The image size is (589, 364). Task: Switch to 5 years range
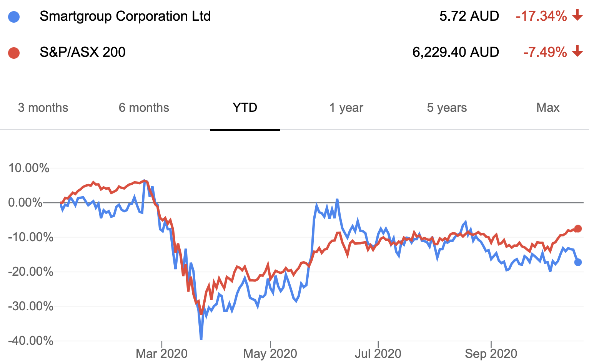(x=447, y=108)
